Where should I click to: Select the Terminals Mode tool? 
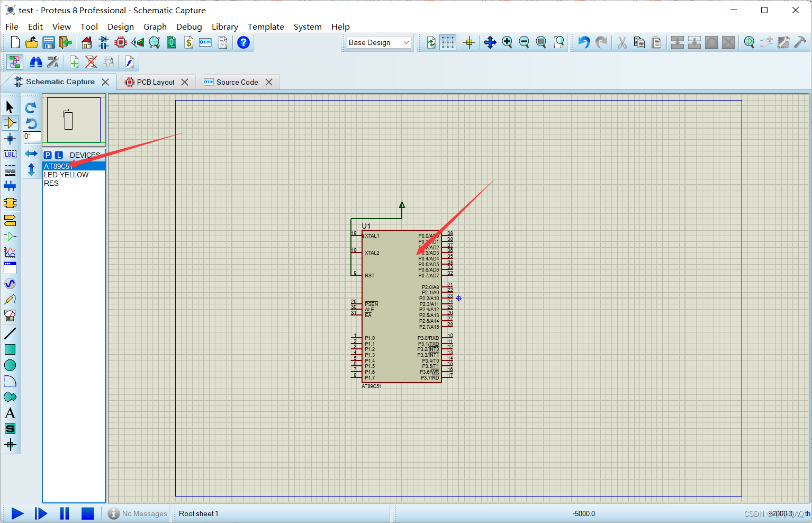click(10, 220)
